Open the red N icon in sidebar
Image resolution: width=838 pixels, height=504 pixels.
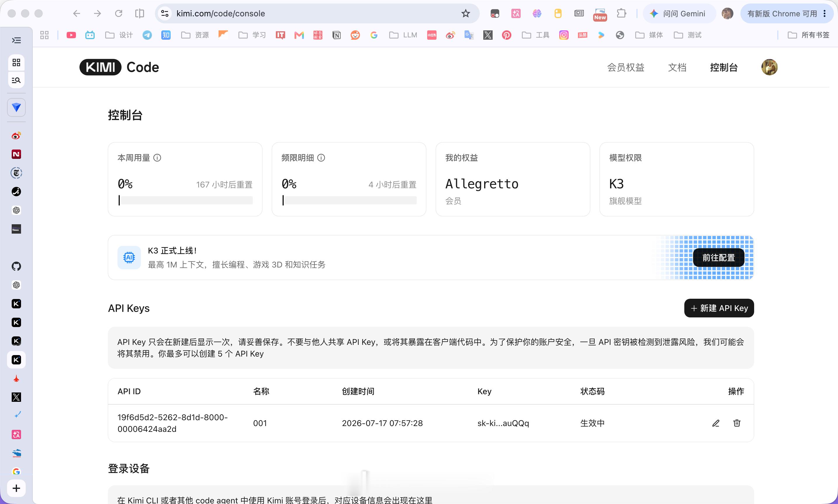(x=16, y=154)
